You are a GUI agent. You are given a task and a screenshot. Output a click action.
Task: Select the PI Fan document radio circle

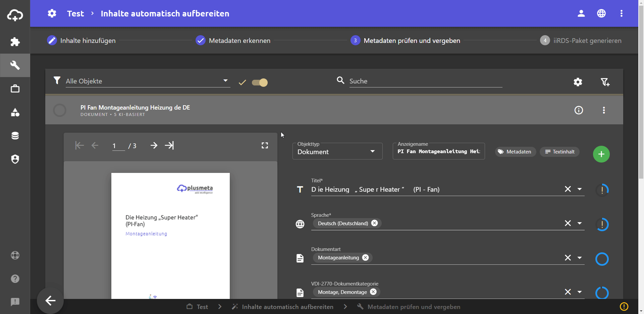[x=60, y=110]
